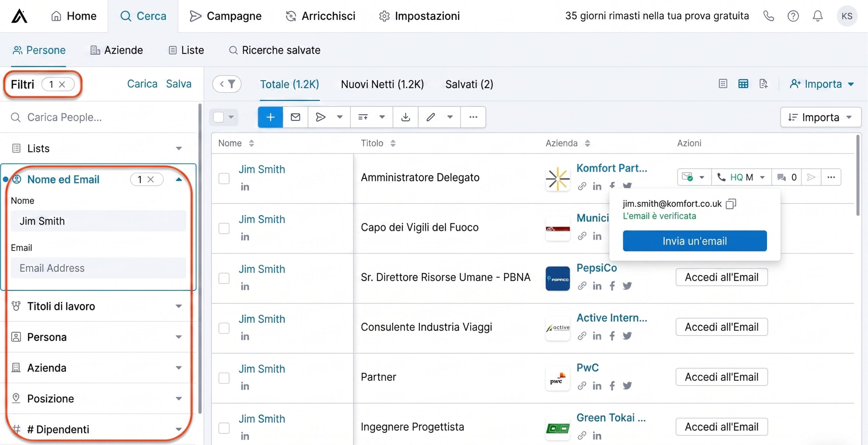Screen dimensions: 868x445
Task: Select the PepsiCo row checkbox
Action: (224, 278)
